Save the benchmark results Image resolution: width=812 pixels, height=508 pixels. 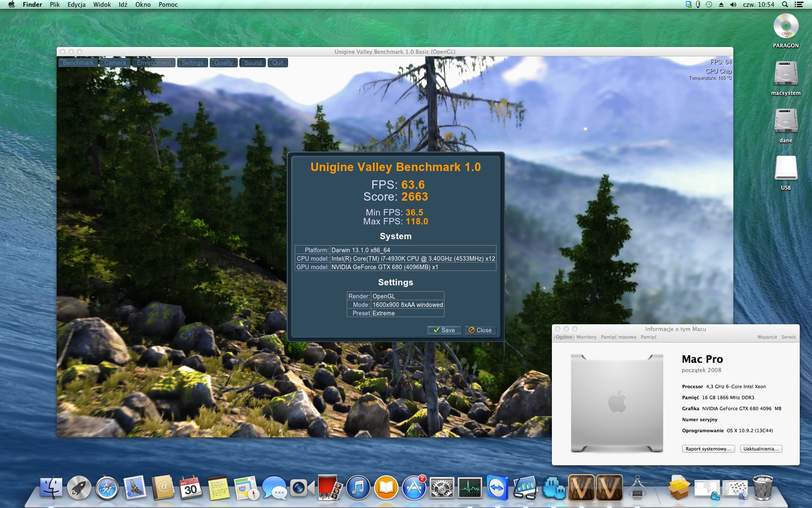(x=444, y=330)
